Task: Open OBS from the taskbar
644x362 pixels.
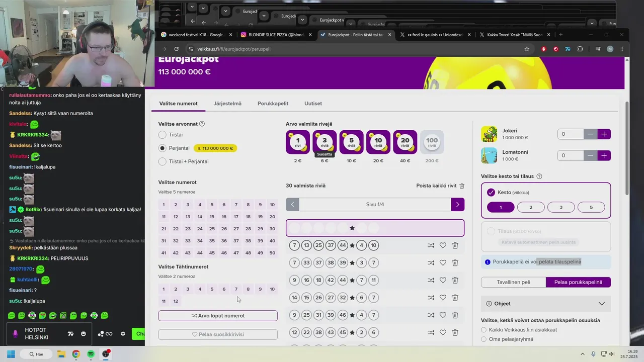Action: tap(106, 354)
